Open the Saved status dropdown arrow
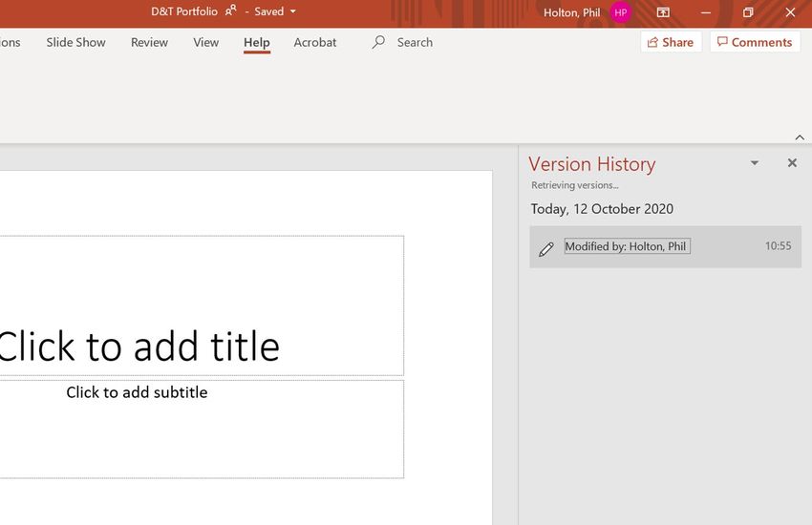812x525 pixels. pyautogui.click(x=292, y=11)
